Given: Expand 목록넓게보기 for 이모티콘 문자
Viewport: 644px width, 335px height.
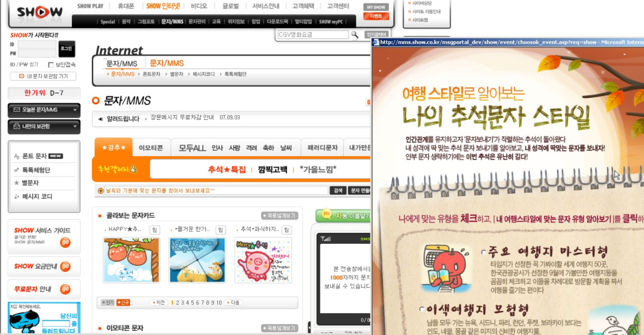Looking at the screenshot, I should pos(280,328).
